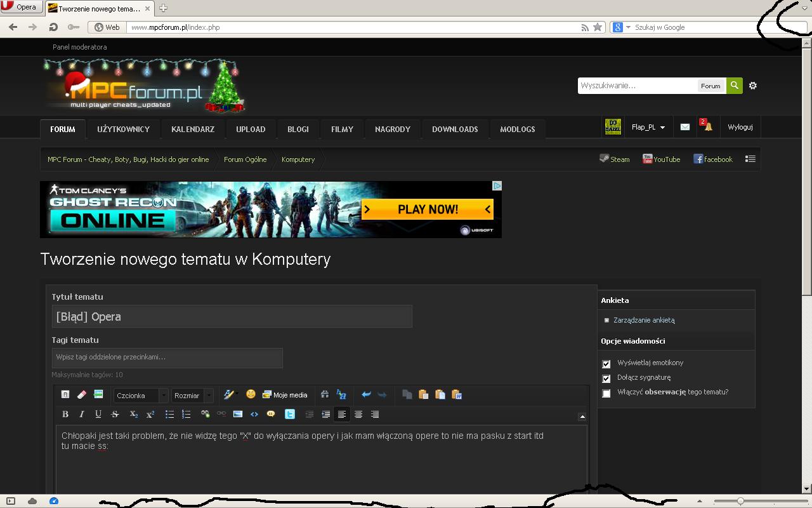Open Zarządzanie ankietą link
Screen dimensions: 812x508
[x=644, y=320]
